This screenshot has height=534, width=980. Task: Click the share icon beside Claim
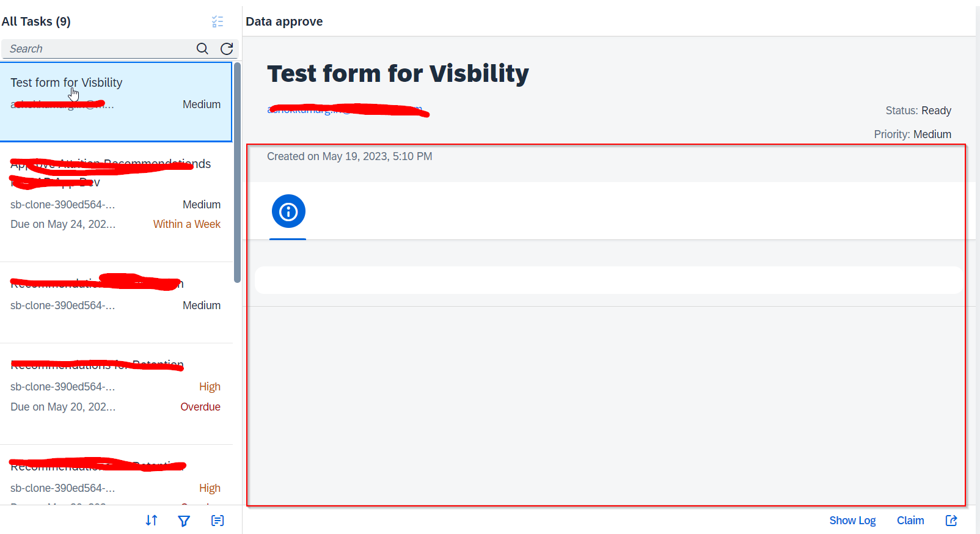[x=951, y=521]
